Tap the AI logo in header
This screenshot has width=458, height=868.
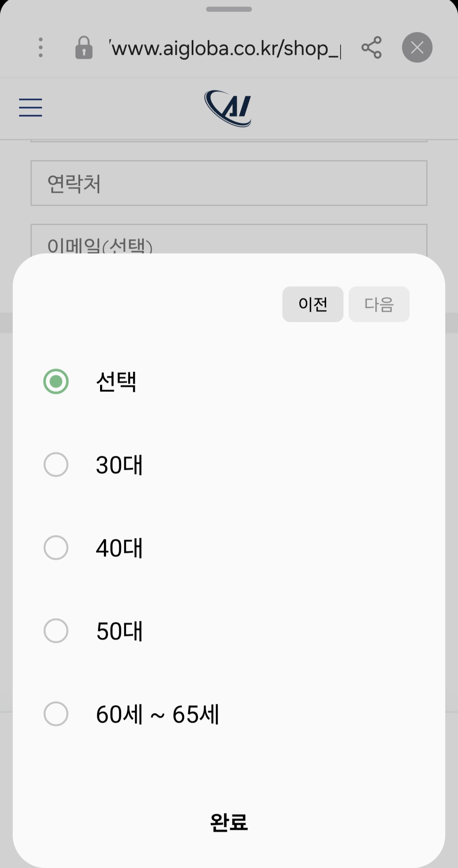(228, 108)
